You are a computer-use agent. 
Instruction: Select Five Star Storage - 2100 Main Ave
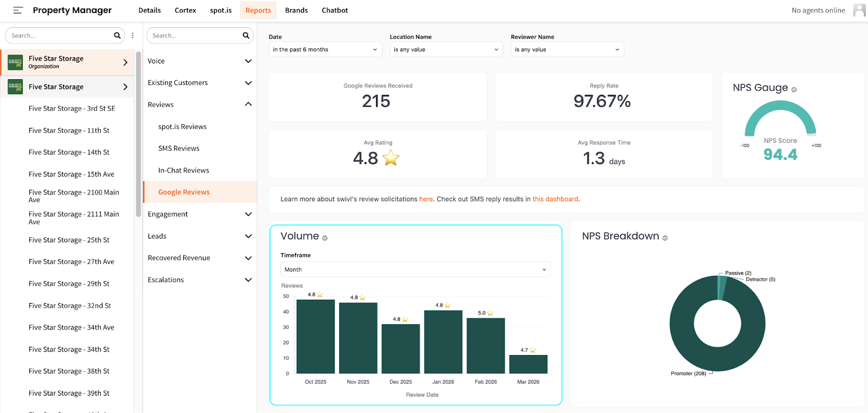tap(74, 196)
